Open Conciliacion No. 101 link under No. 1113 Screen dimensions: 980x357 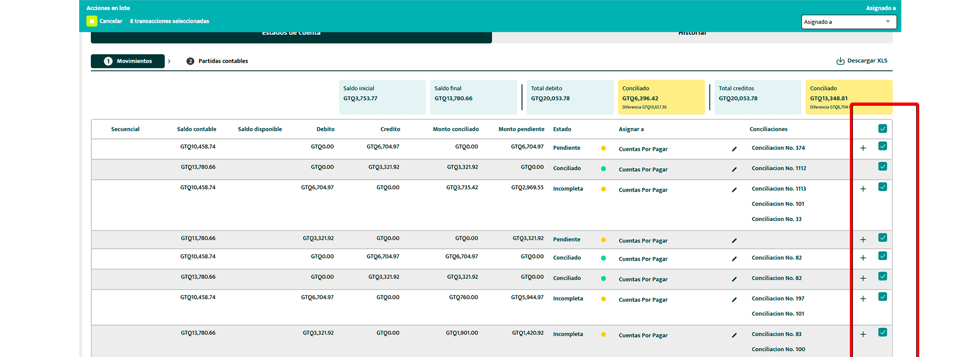(777, 204)
